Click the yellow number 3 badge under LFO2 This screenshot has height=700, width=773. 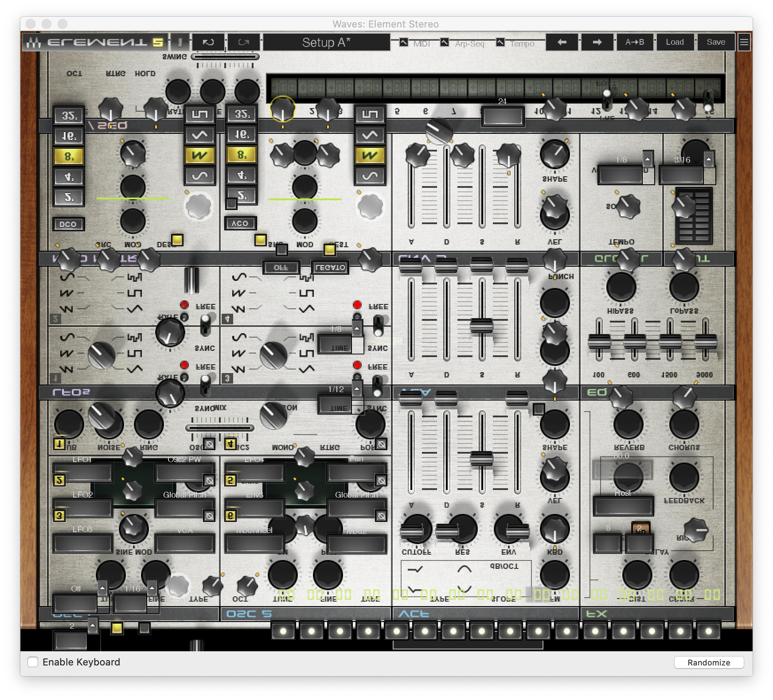(x=59, y=516)
